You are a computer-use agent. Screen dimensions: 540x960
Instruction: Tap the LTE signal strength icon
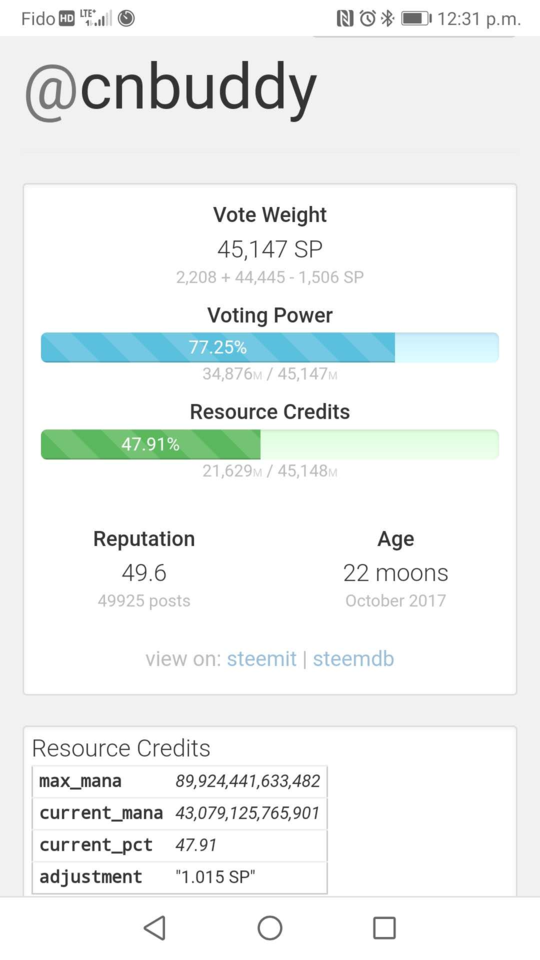(96, 19)
